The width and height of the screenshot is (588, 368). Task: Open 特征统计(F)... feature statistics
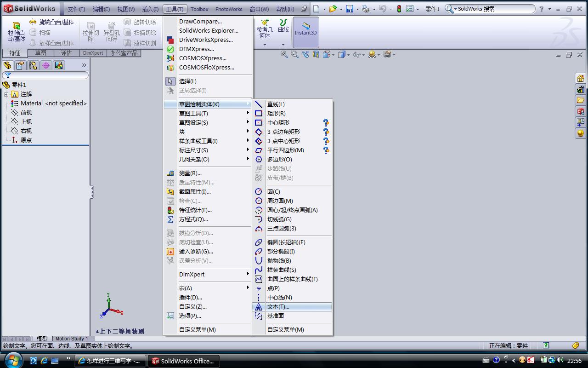tap(208, 210)
